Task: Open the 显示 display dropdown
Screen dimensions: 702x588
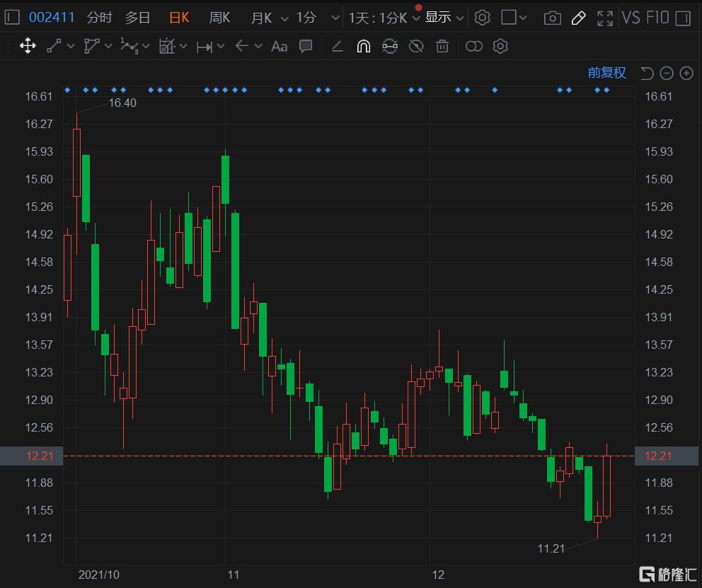Action: coord(444,18)
